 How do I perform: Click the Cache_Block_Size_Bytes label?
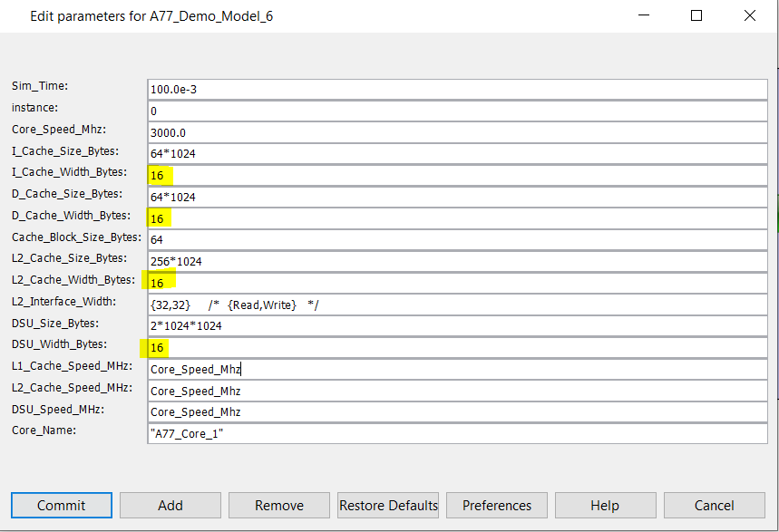click(x=76, y=237)
